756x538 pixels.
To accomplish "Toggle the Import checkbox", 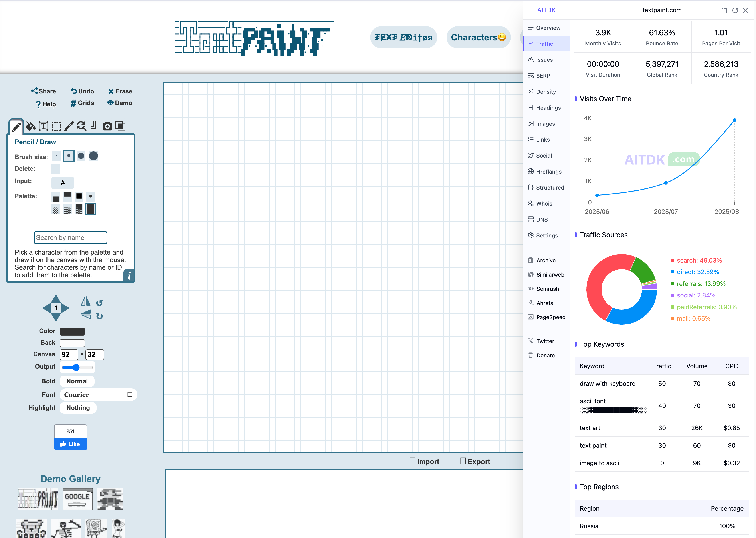I will (412, 461).
